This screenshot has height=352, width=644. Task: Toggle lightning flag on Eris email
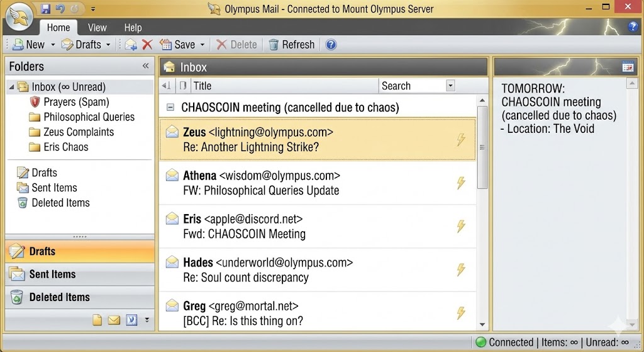tap(461, 226)
